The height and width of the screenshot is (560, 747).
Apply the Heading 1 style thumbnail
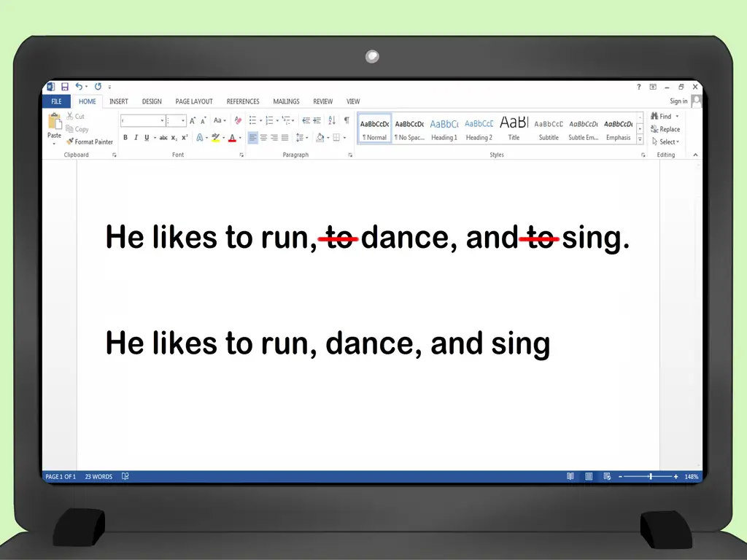pyautogui.click(x=444, y=129)
